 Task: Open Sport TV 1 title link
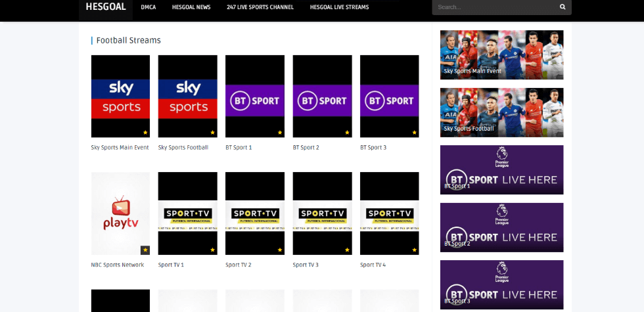tap(171, 265)
